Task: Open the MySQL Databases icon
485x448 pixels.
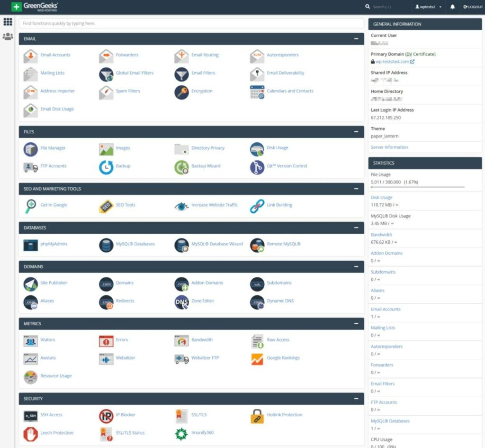Action: click(106, 245)
